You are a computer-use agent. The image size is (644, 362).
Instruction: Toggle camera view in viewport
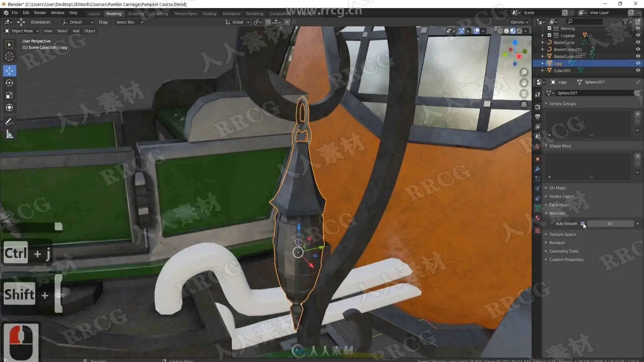click(x=524, y=94)
